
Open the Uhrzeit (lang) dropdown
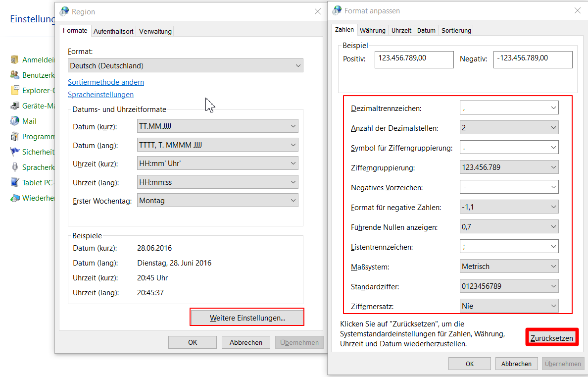tap(217, 182)
